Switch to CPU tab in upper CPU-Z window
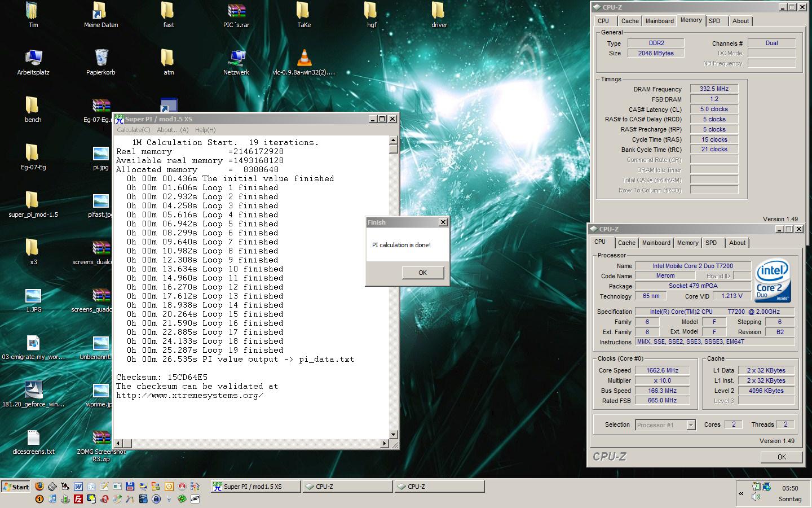Viewport: 812px width, 508px height. [x=603, y=21]
